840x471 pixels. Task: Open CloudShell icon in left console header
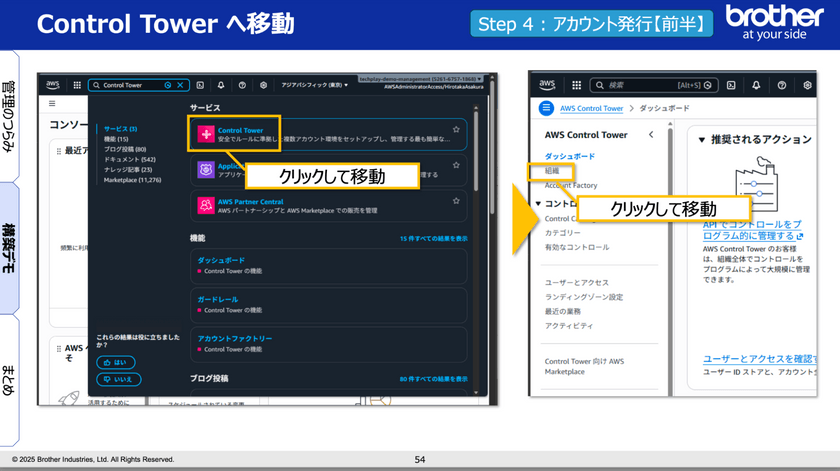point(200,85)
